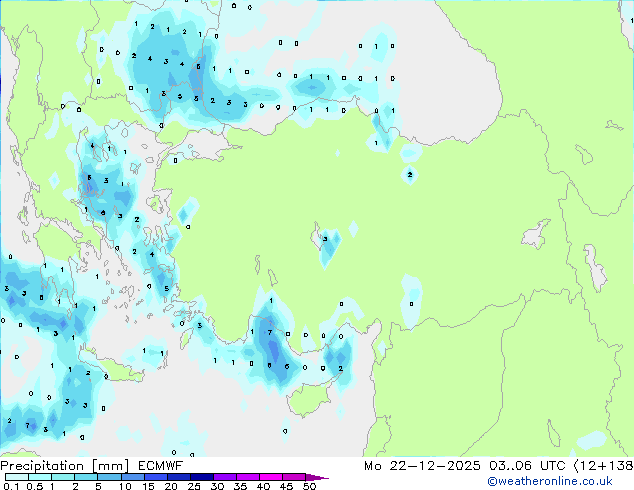
Task: Select the 25–30 mm legend color swatch
Action: (201, 477)
